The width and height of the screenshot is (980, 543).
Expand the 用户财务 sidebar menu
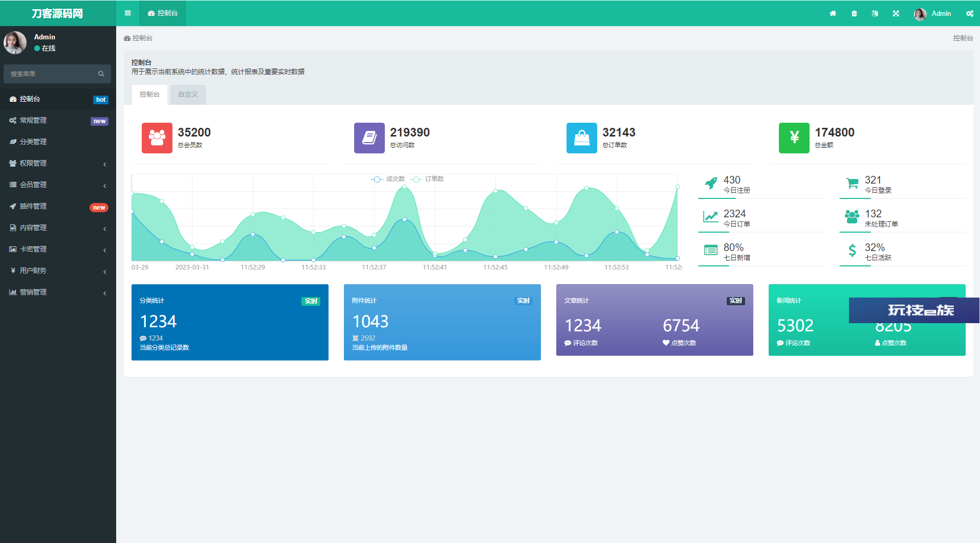pos(58,270)
